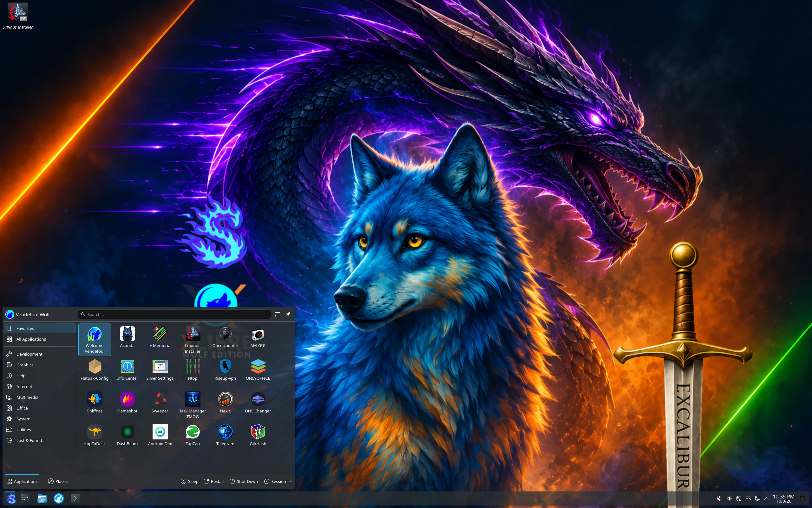The height and width of the screenshot is (508, 812).
Task: Open system settings from the taskbar
Action: tap(26, 498)
